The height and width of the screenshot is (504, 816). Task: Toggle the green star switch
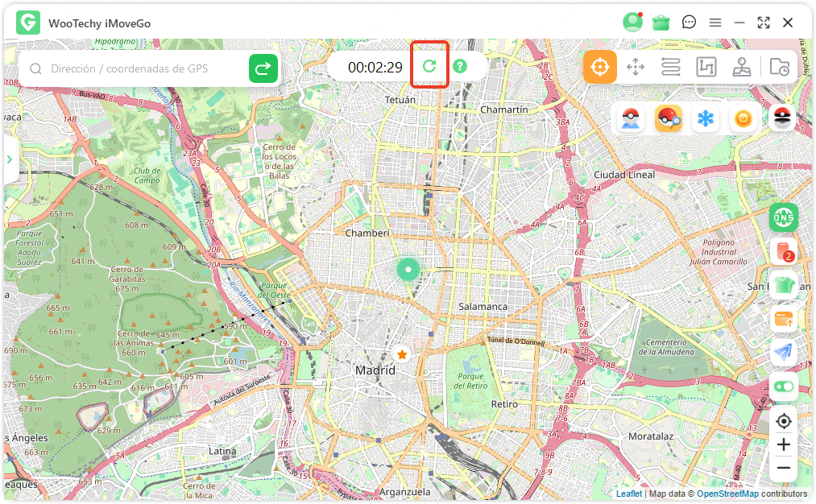click(x=784, y=386)
